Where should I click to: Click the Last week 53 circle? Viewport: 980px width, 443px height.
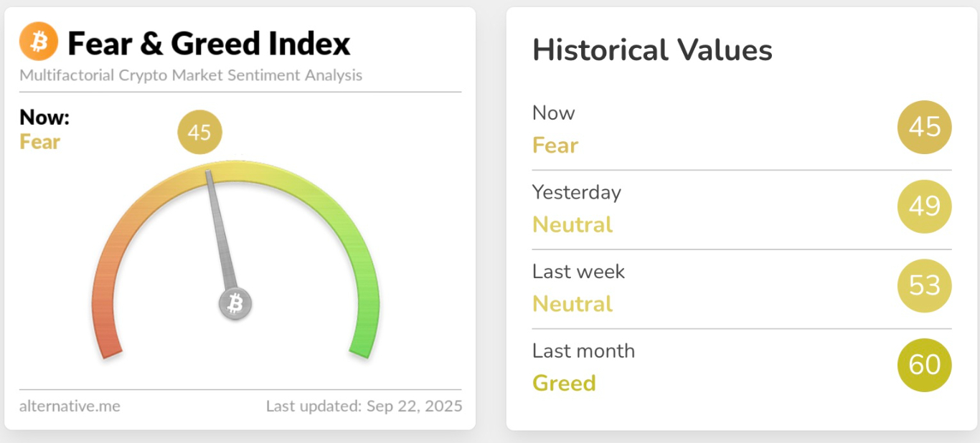pos(924,286)
